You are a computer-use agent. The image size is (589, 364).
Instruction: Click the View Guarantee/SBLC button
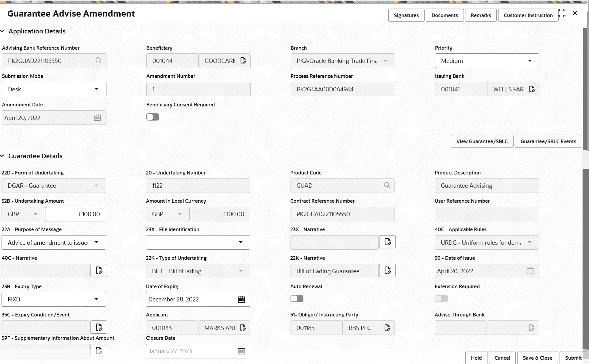(x=482, y=141)
